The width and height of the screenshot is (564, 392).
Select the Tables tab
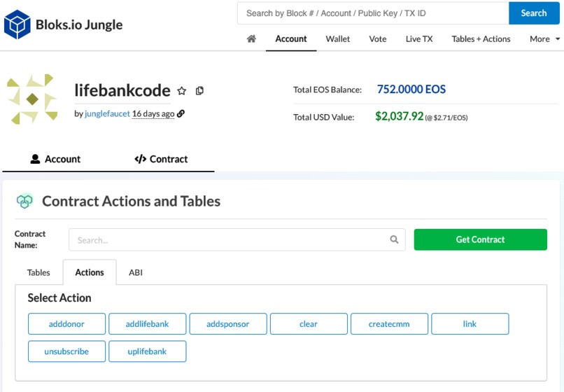[38, 272]
